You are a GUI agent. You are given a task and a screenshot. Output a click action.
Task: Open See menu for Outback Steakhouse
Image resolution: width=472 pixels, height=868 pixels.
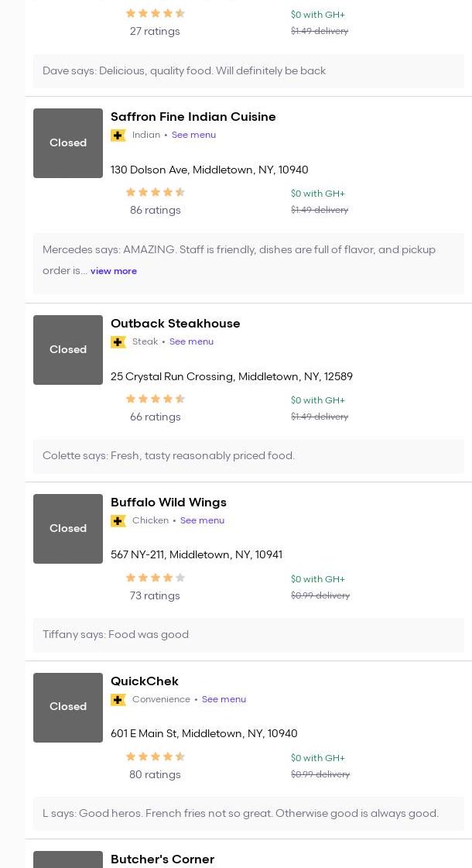[x=191, y=341]
